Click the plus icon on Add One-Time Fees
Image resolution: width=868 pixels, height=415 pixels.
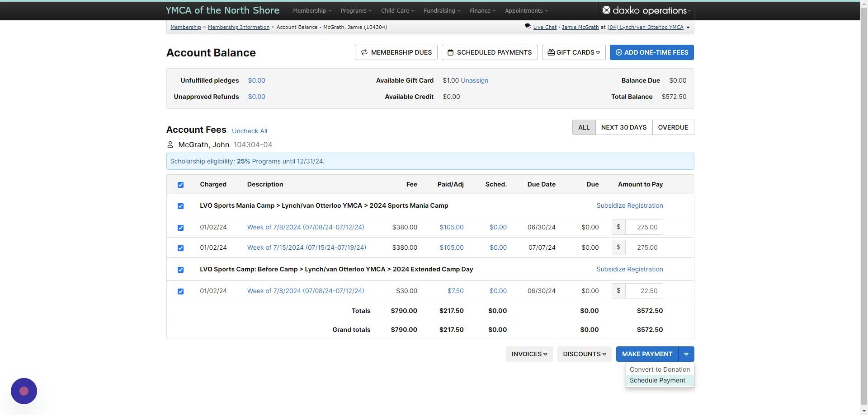click(x=619, y=52)
